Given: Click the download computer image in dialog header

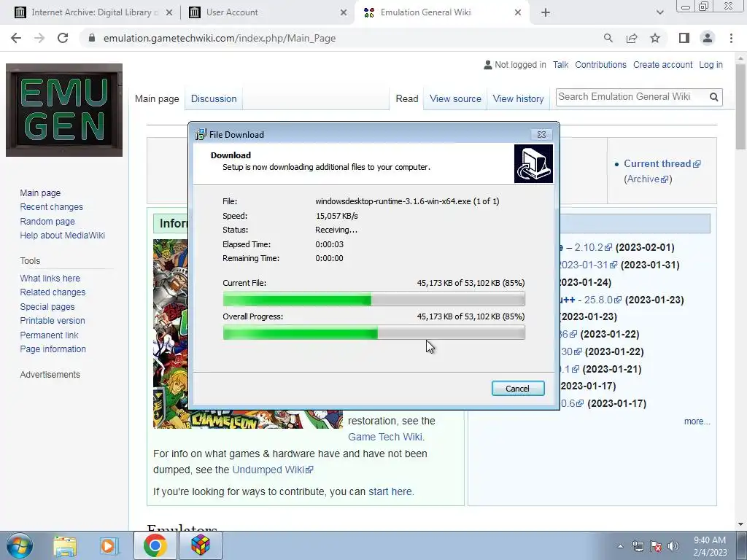Looking at the screenshot, I should [533, 164].
